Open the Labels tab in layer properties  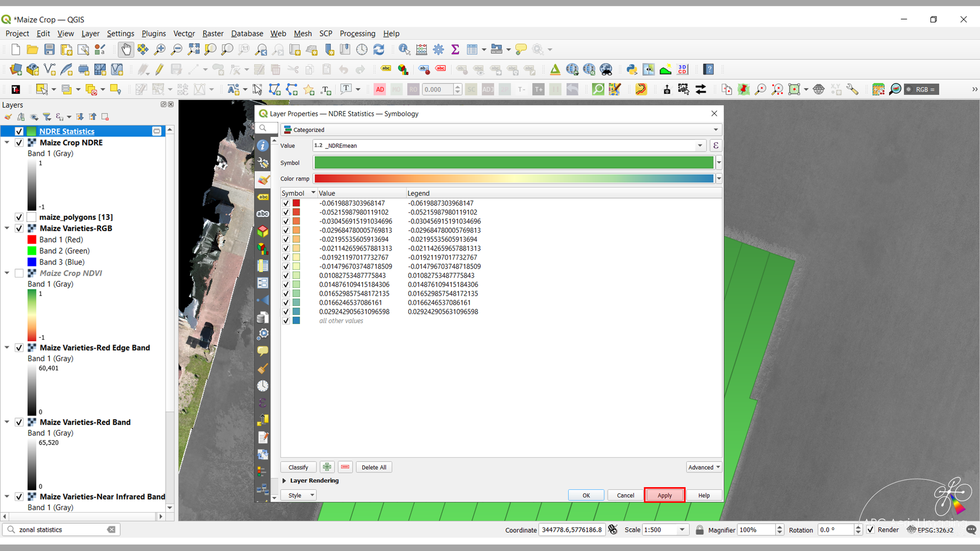pos(263,197)
